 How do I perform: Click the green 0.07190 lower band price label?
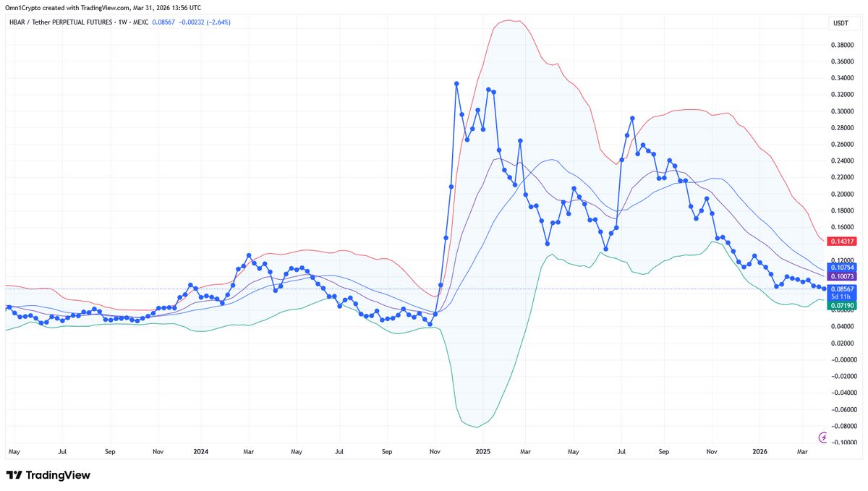(842, 306)
